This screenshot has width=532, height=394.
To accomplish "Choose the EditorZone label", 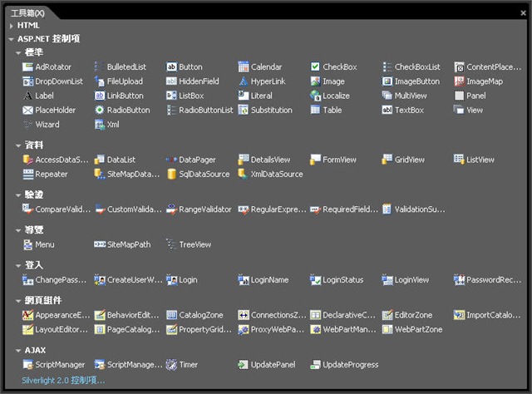I will 414,315.
